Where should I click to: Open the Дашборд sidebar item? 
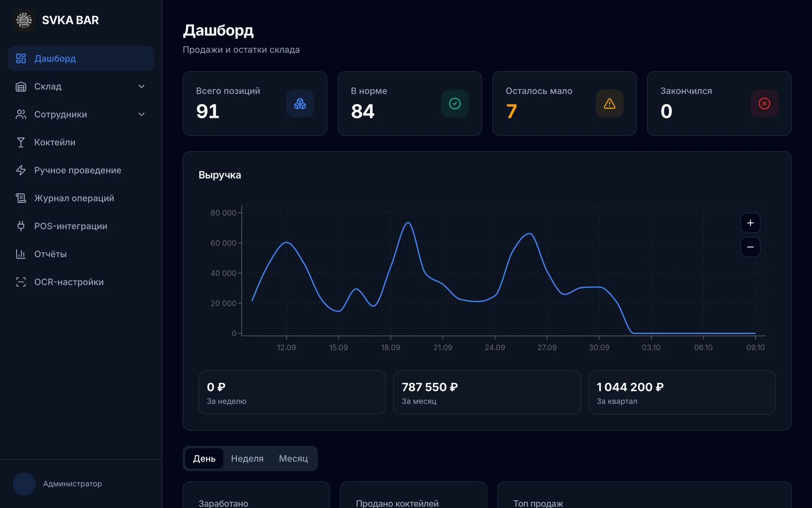(81, 58)
